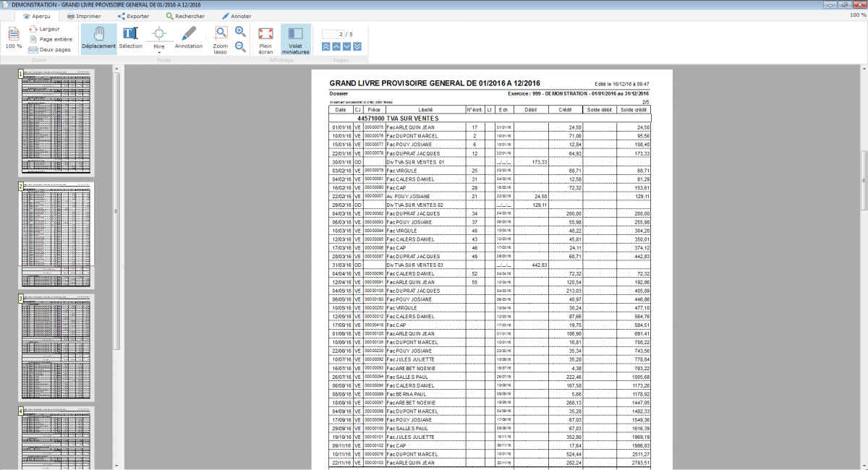Select the Annotation pencil tool

coord(189,39)
